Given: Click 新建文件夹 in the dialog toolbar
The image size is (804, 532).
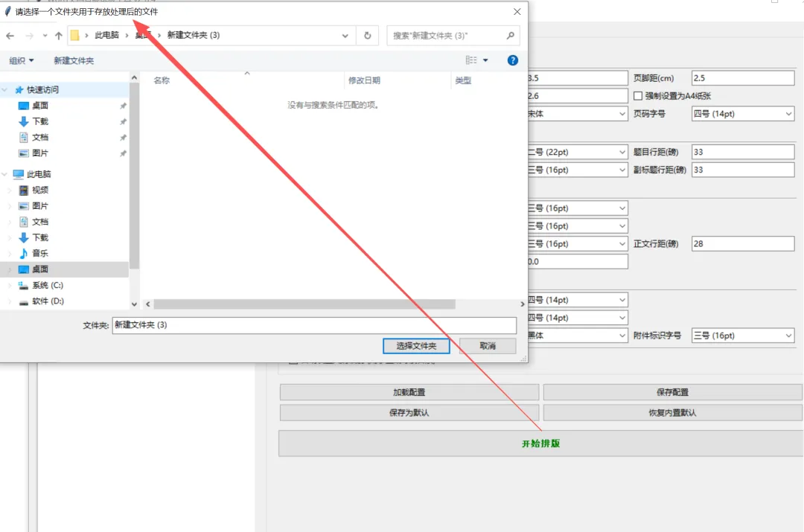Looking at the screenshot, I should [x=73, y=60].
